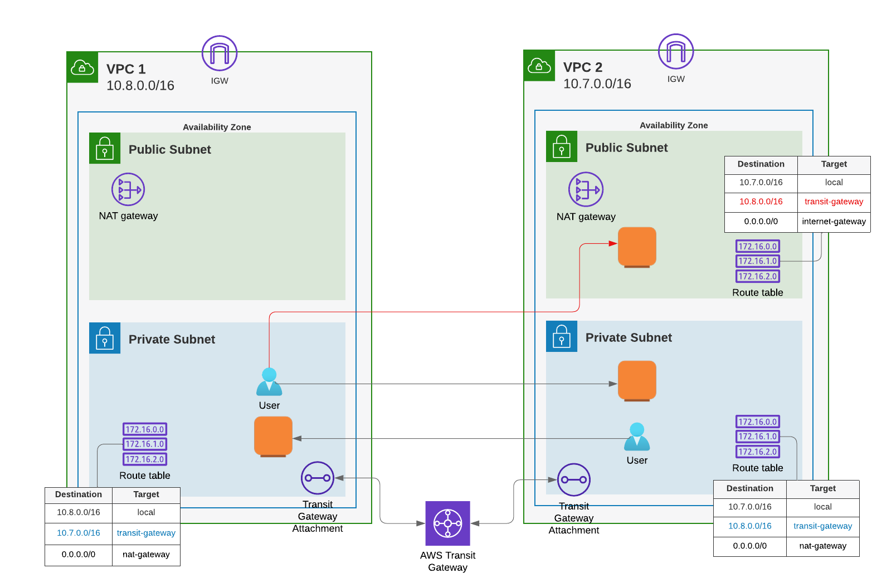Select the NAT gateway icon in VPC 1
This screenshot has width=872, height=588.
pyautogui.click(x=129, y=189)
